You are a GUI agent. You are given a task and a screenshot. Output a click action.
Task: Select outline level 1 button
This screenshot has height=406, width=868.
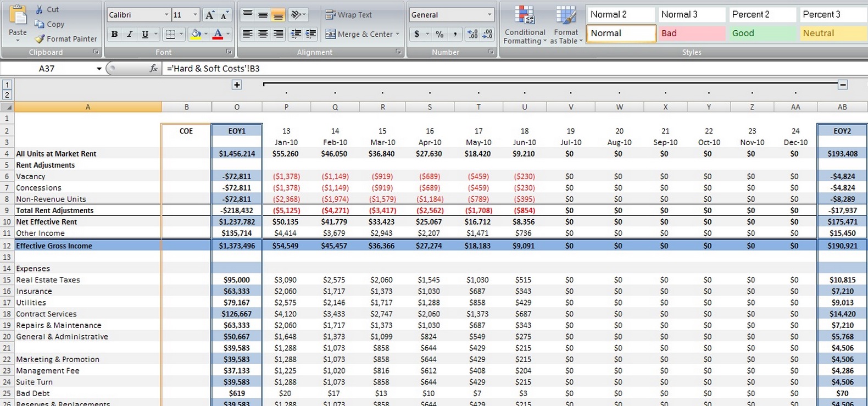tap(7, 85)
